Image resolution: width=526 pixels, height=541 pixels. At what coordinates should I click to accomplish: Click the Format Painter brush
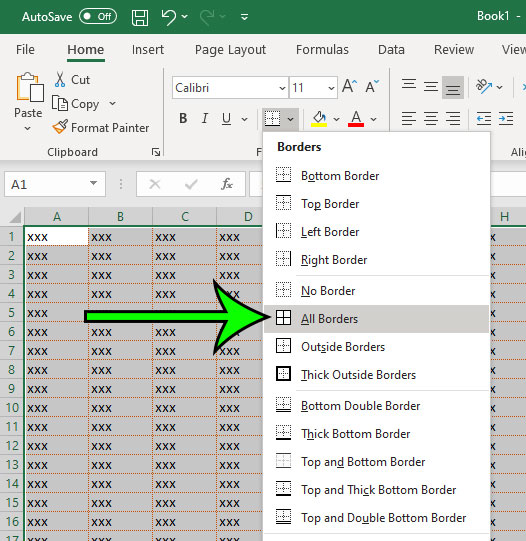coord(60,127)
